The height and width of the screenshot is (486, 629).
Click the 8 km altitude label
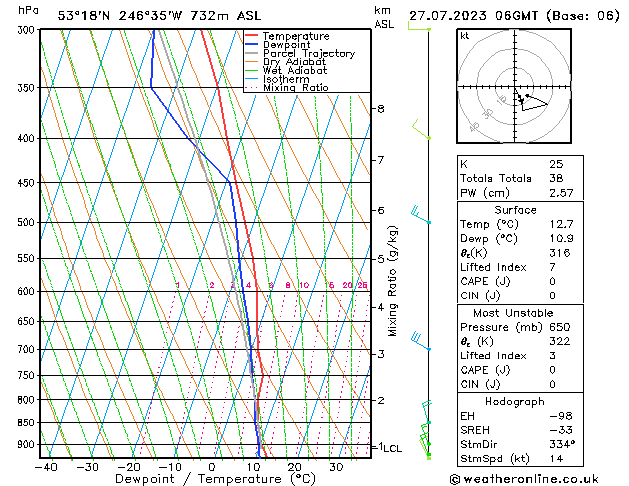point(381,109)
